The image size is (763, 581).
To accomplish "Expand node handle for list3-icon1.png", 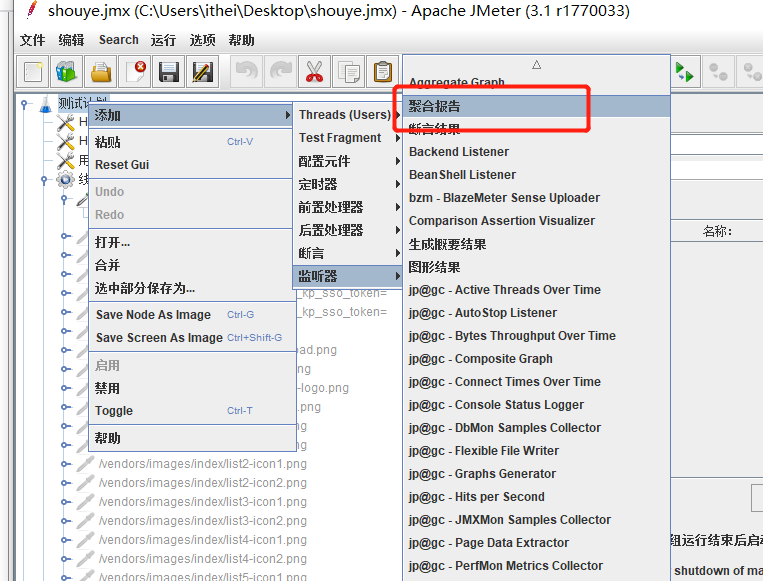I will (64, 502).
